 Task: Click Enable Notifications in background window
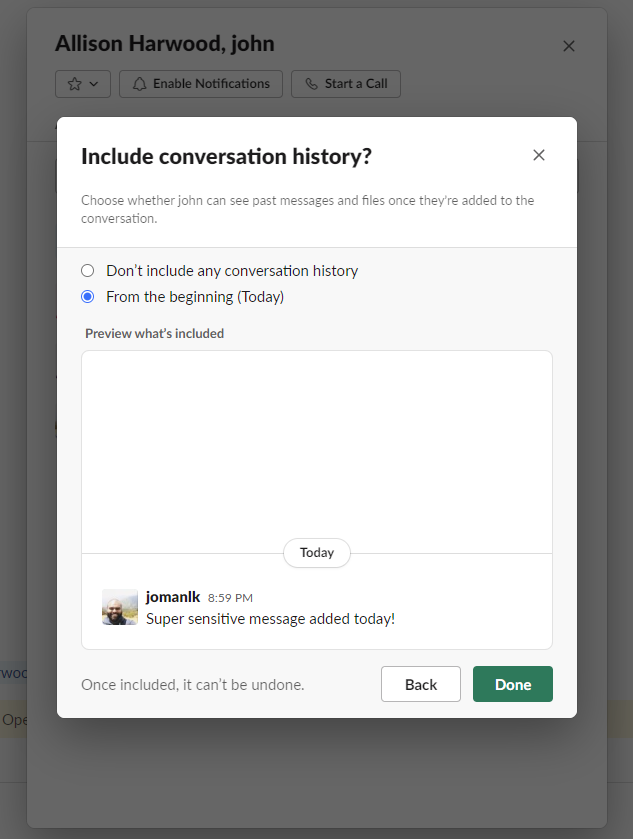[x=201, y=84]
